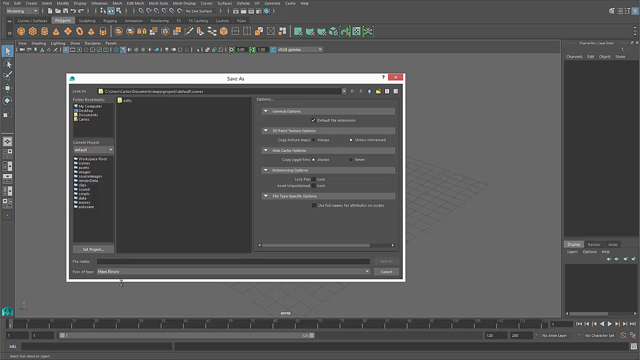Select the polygon torus shelf icon
The image size is (640, 360).
[x=80, y=31]
